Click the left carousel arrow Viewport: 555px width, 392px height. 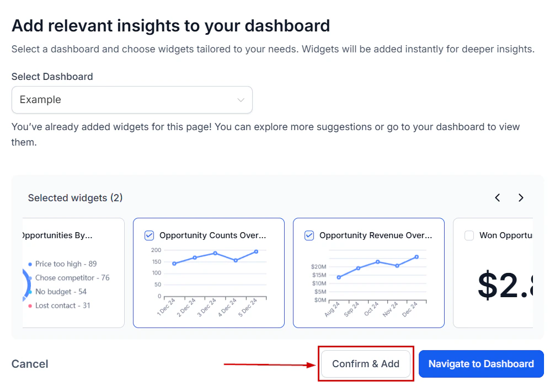coord(497,197)
